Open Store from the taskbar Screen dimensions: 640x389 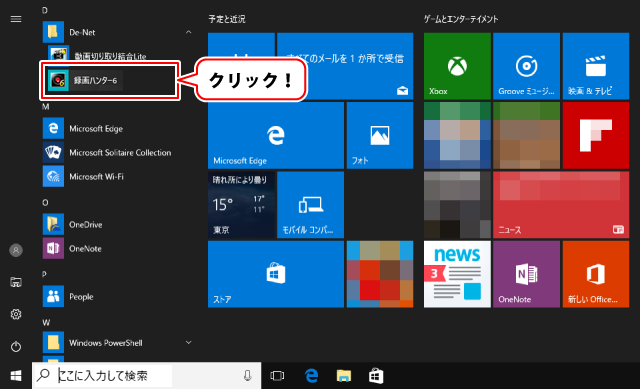[376, 376]
